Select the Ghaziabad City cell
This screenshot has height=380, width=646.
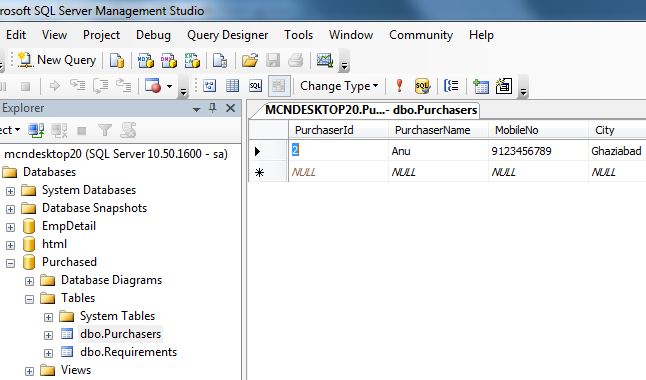point(617,151)
